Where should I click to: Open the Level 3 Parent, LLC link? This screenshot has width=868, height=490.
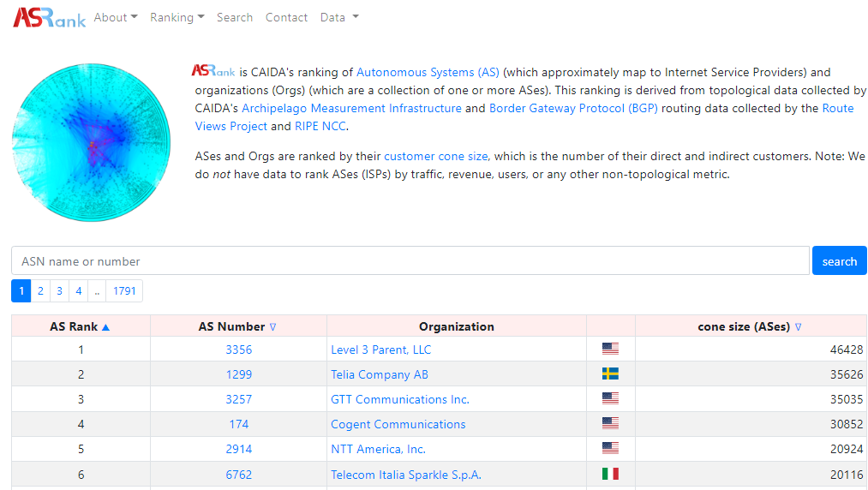381,350
